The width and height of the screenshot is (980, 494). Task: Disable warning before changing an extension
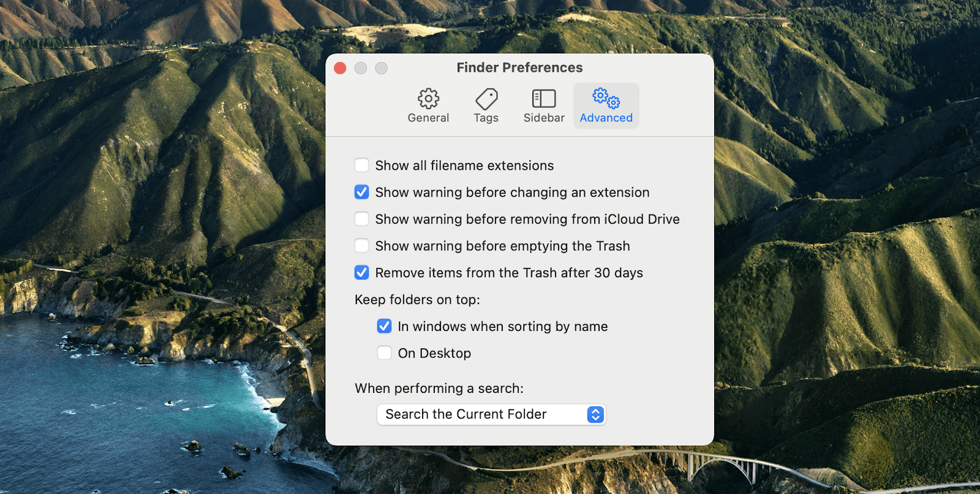[362, 192]
